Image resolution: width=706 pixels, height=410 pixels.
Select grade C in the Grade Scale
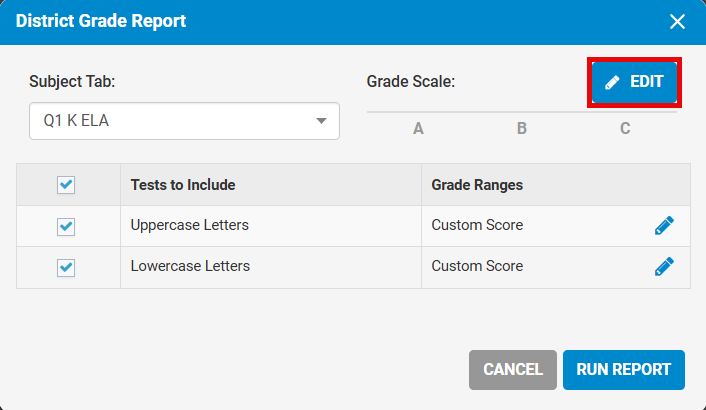point(625,128)
